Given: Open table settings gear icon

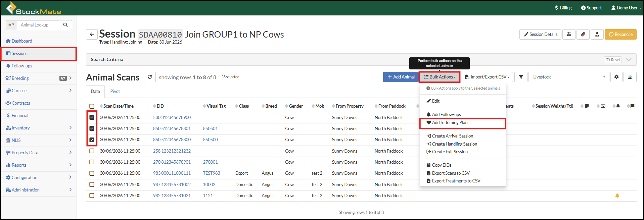Looking at the screenshot, I should [616, 77].
